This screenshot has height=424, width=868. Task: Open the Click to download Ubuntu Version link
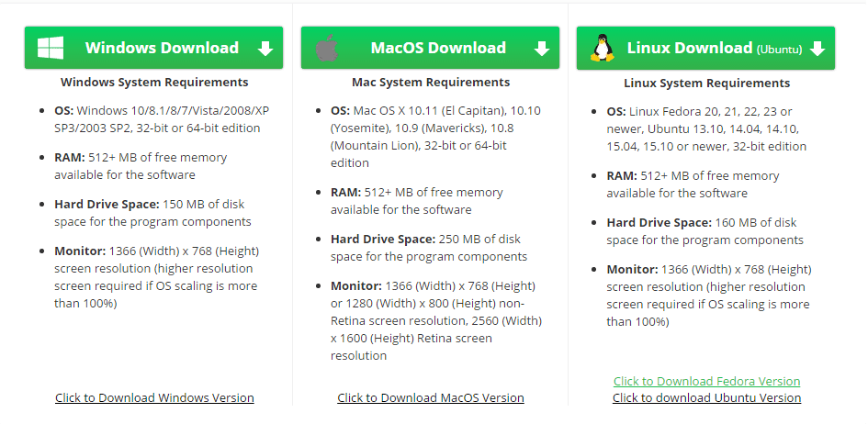[x=707, y=397]
